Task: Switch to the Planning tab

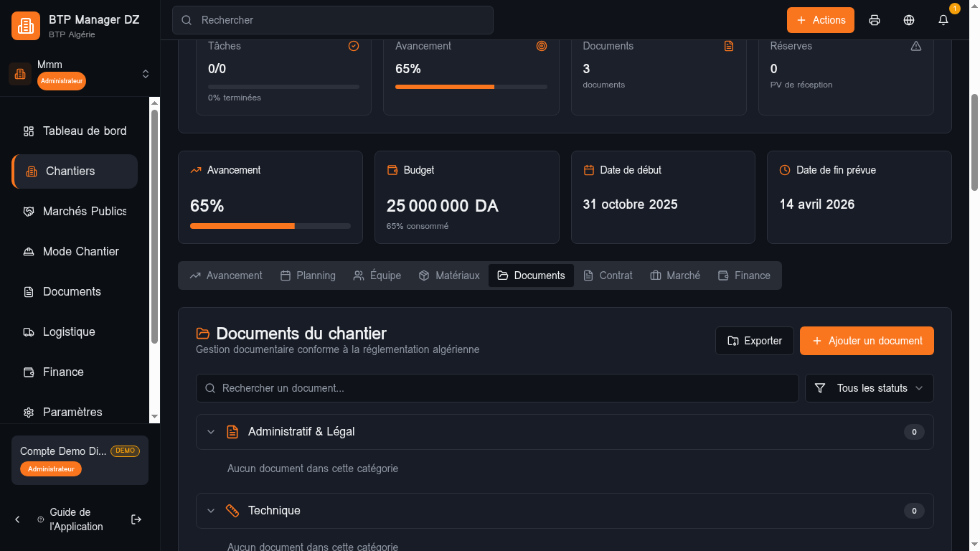Action: pyautogui.click(x=308, y=275)
